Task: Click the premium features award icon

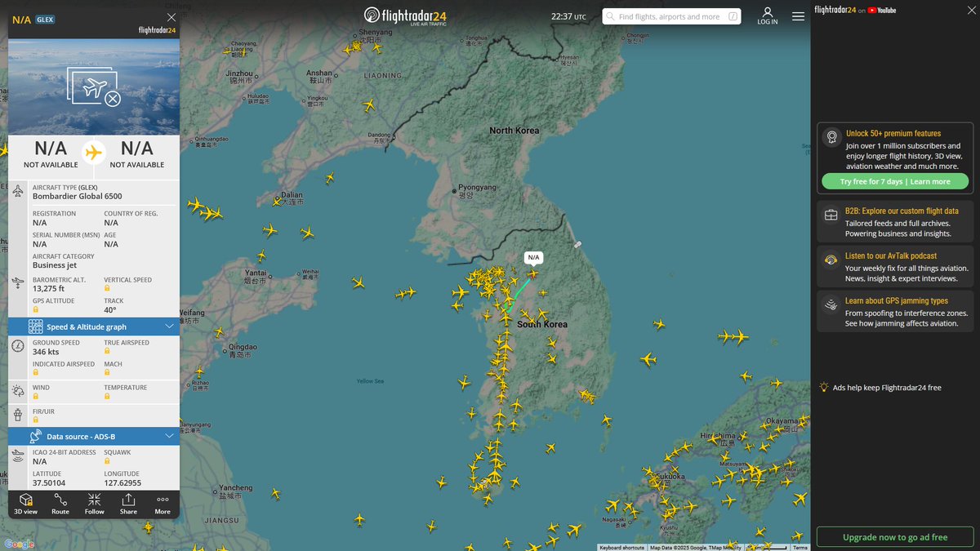Action: click(x=831, y=138)
